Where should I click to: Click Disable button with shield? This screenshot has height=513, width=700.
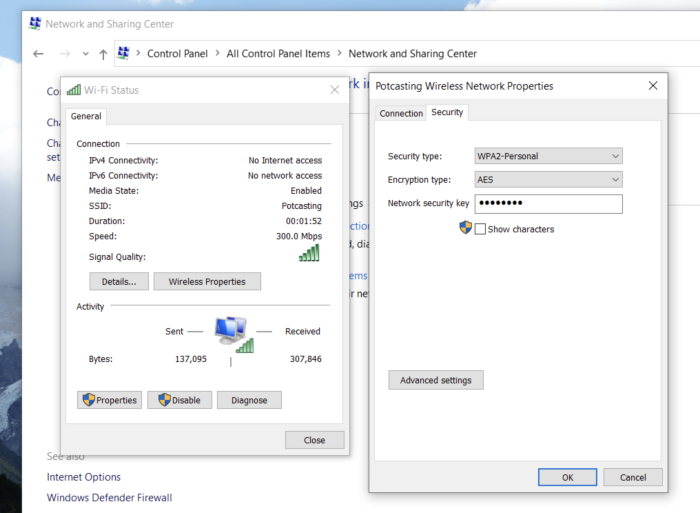click(x=179, y=400)
